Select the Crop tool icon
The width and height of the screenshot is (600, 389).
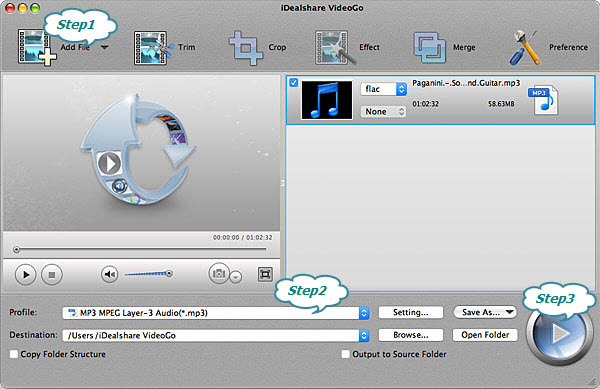point(245,48)
